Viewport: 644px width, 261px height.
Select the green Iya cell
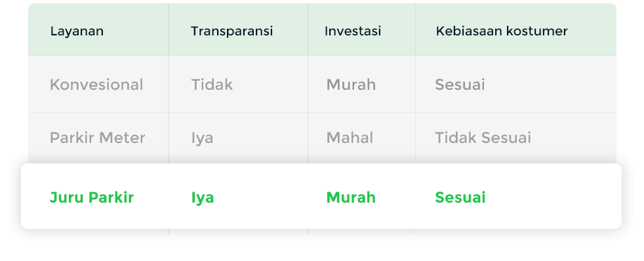(203, 198)
